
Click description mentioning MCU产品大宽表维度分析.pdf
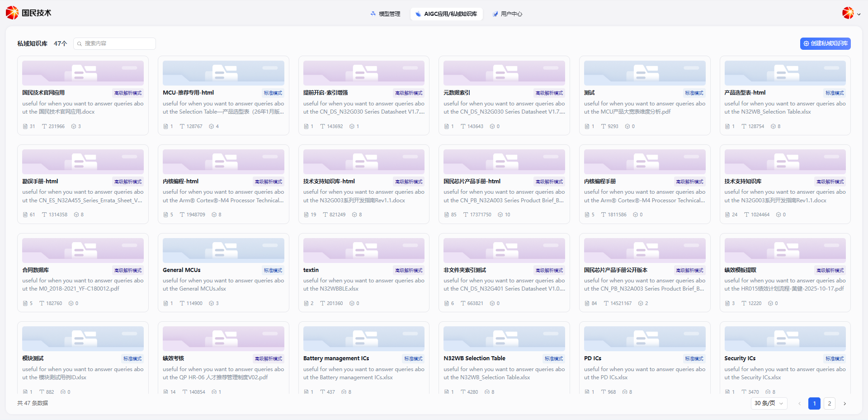tap(645, 108)
